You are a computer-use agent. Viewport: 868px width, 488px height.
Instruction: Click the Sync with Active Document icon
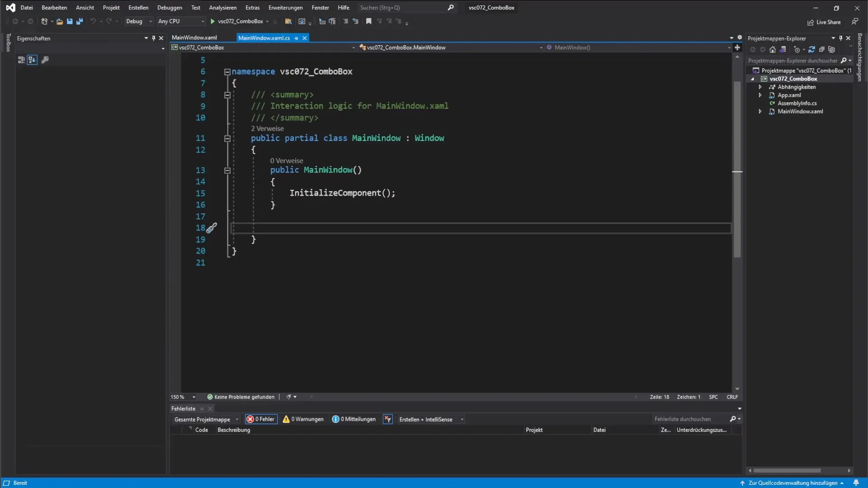811,50
